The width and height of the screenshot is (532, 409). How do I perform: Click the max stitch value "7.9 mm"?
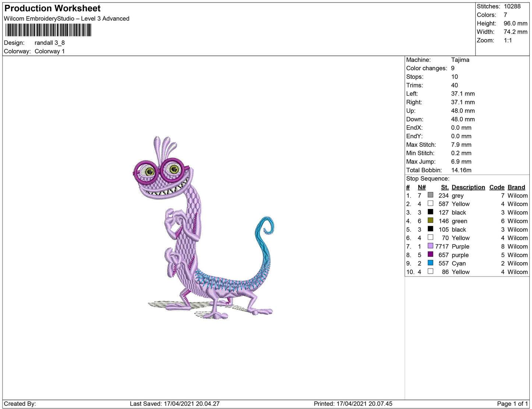coord(461,145)
